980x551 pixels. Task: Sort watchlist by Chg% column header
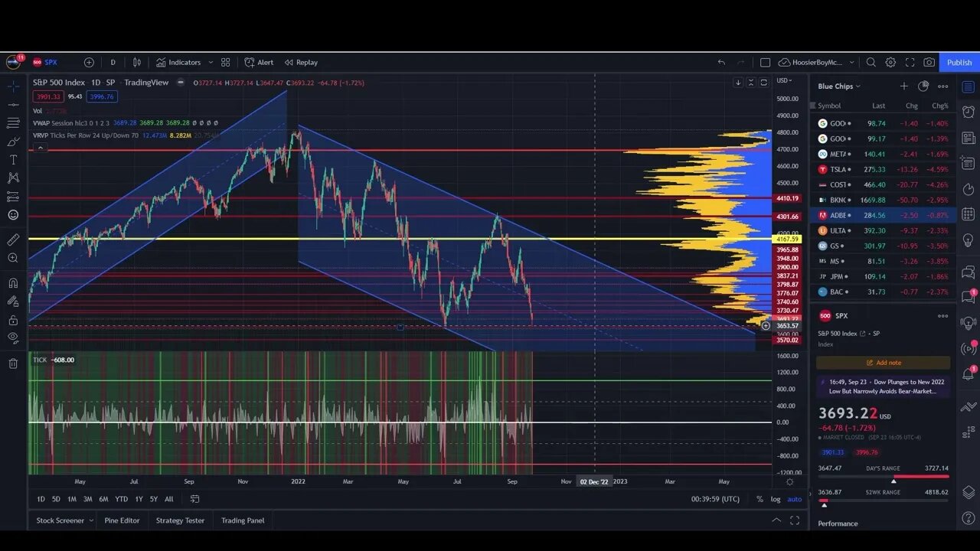point(940,106)
